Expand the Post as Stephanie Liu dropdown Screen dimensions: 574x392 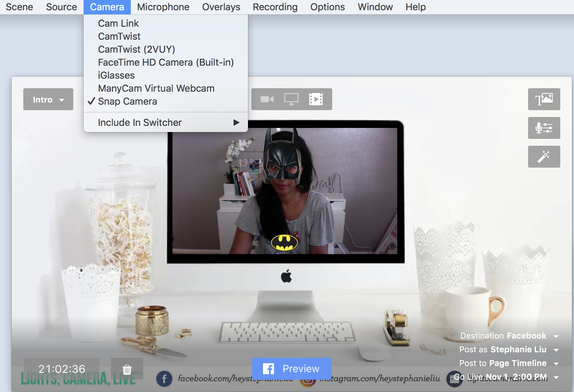(556, 350)
